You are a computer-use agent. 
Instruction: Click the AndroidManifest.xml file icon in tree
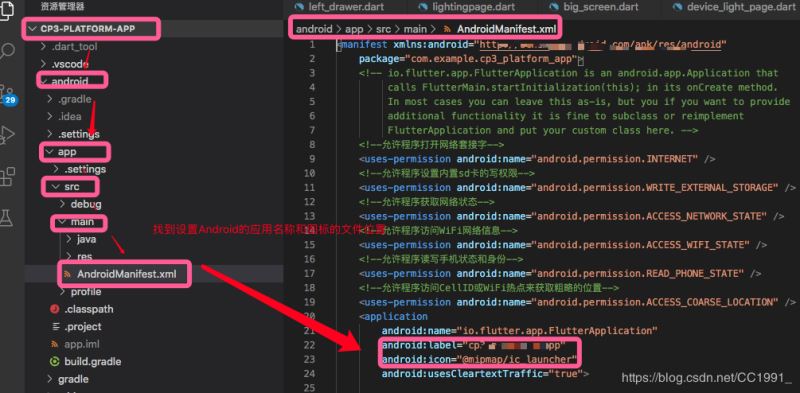point(67,275)
